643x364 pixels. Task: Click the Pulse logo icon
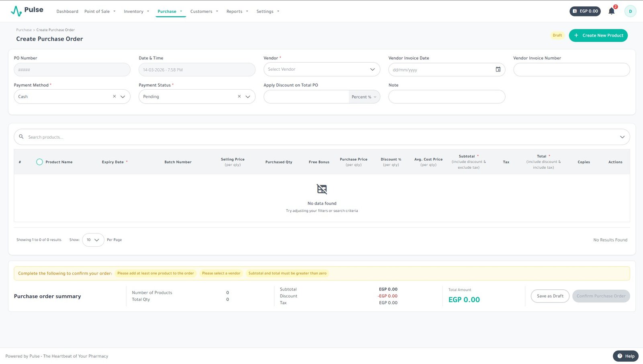click(16, 11)
